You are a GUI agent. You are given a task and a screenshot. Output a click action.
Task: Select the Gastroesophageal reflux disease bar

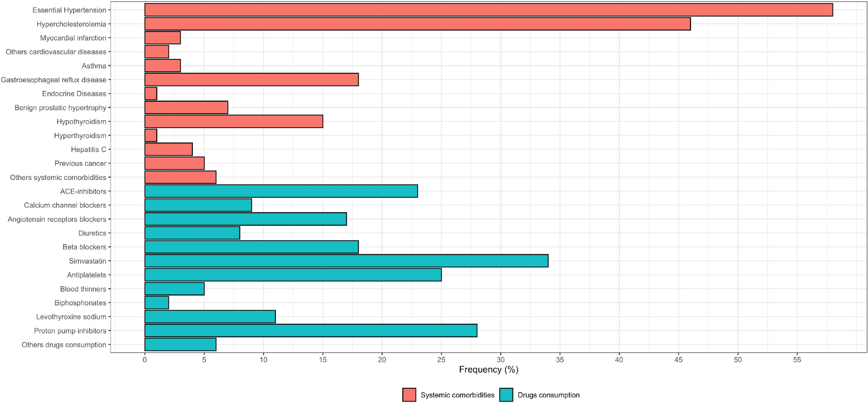tap(252, 80)
